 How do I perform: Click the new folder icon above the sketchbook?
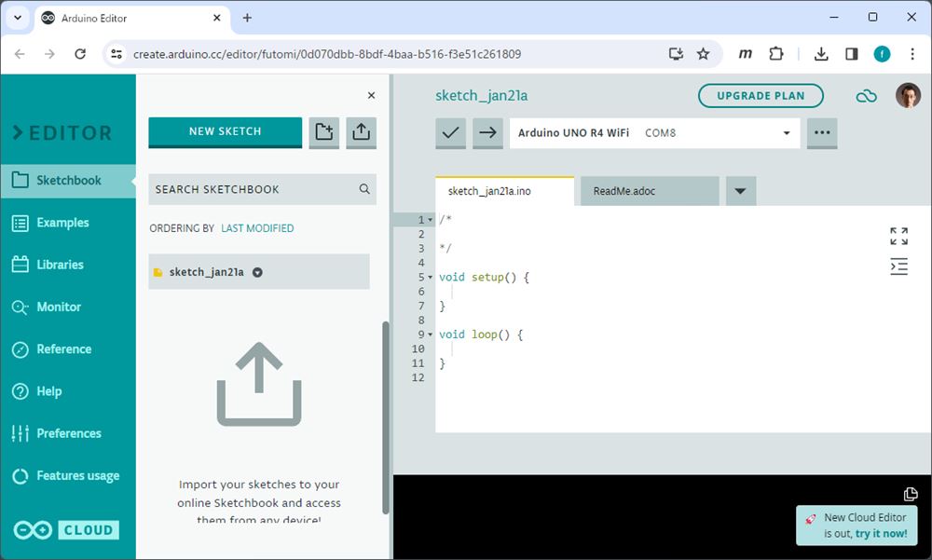pos(323,132)
